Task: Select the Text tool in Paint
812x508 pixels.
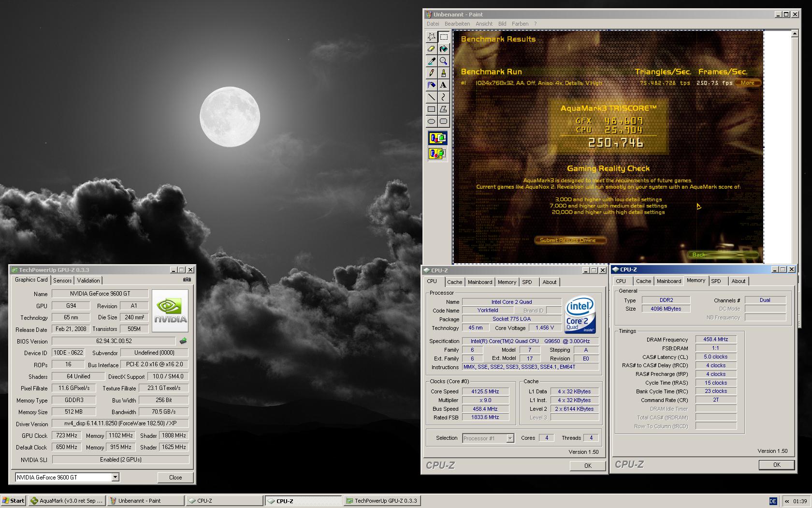Action: coord(444,85)
